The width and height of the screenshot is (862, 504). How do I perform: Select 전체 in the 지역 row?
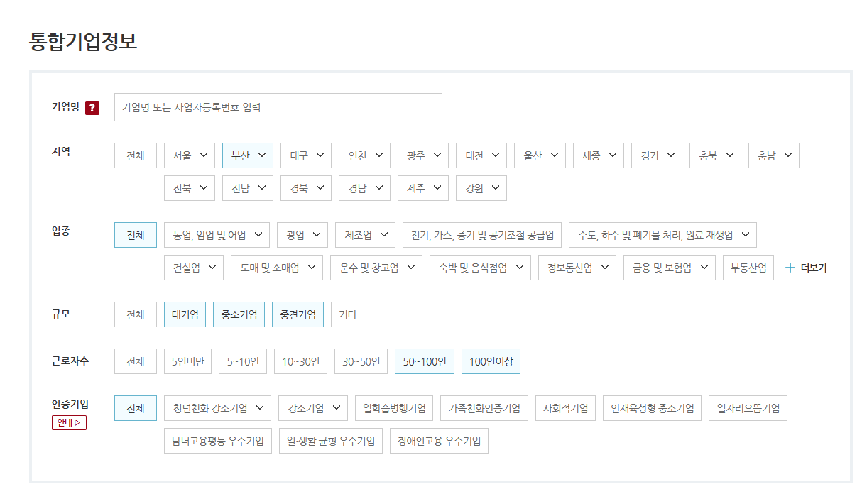coord(136,155)
